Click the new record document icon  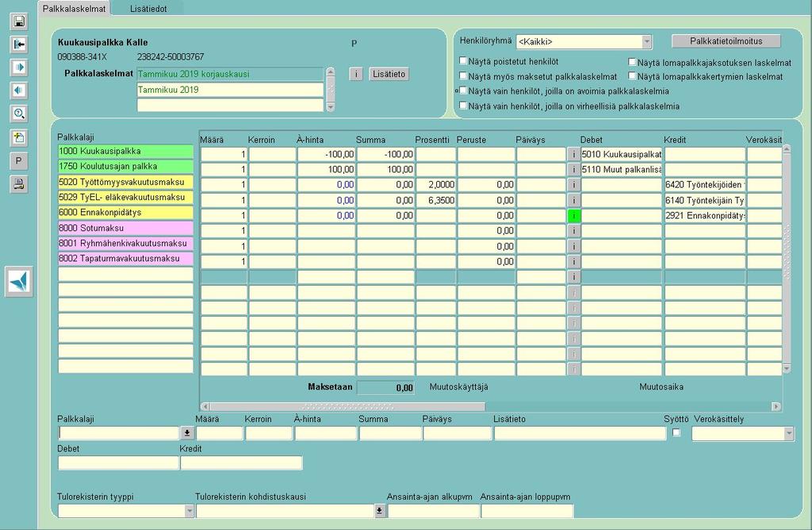click(19, 137)
